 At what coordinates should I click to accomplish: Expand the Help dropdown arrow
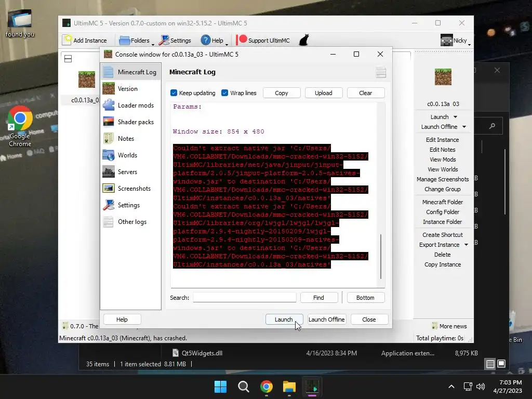(x=227, y=44)
